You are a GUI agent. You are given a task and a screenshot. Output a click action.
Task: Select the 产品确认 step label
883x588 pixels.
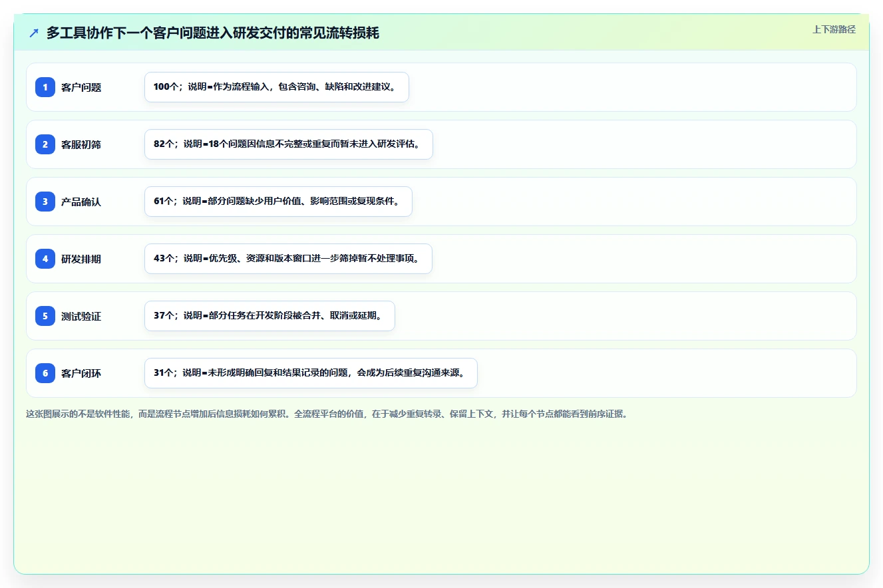point(81,202)
